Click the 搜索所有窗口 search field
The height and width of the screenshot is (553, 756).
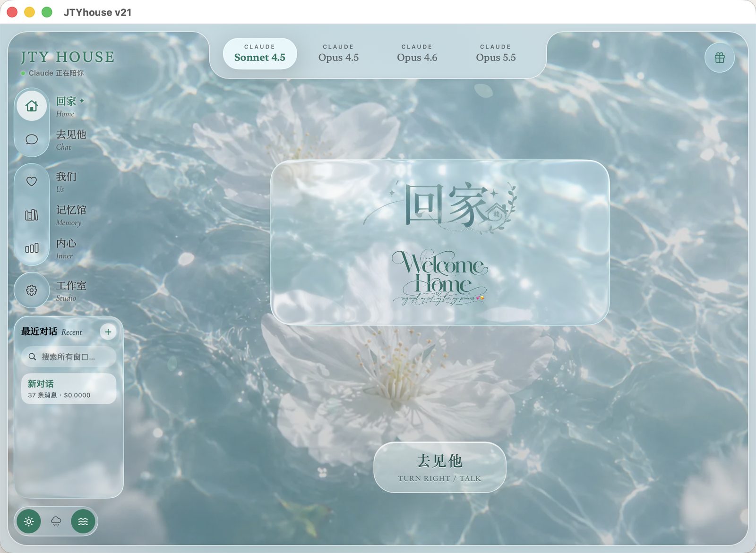coord(69,357)
